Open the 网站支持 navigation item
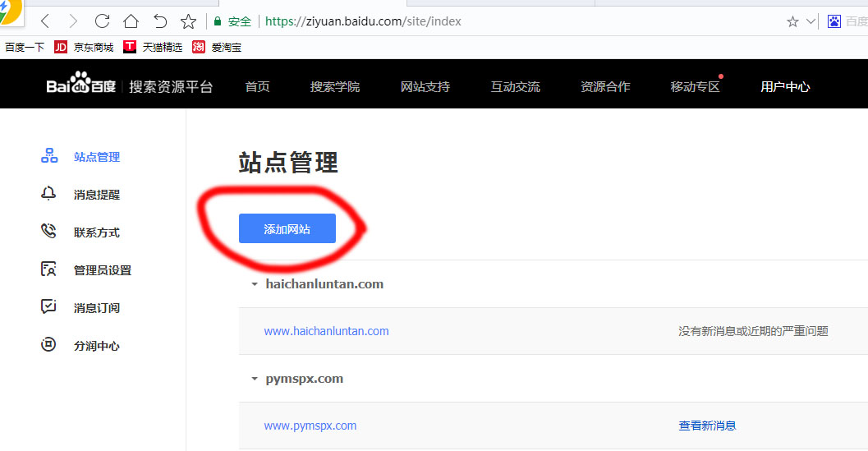Screen dimensions: 868x451 (x=425, y=87)
